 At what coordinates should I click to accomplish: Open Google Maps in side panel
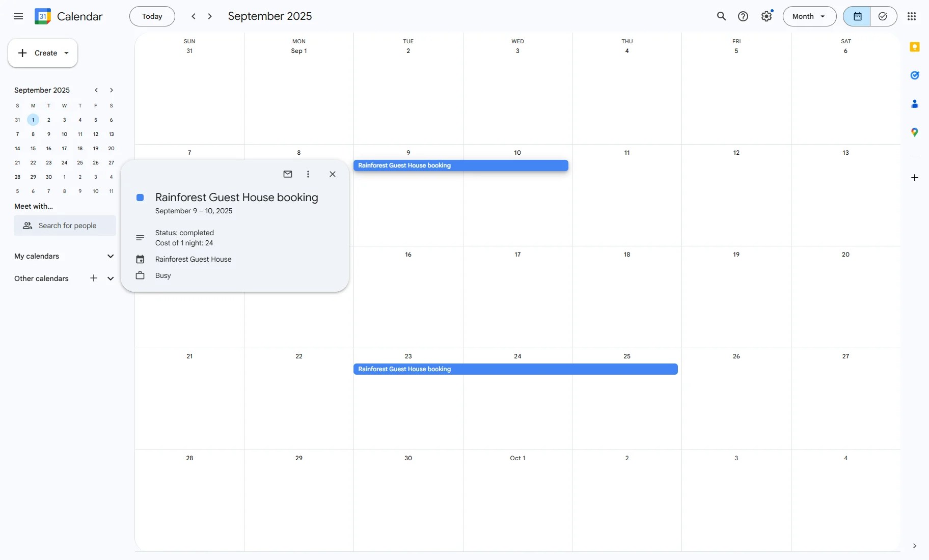915,132
